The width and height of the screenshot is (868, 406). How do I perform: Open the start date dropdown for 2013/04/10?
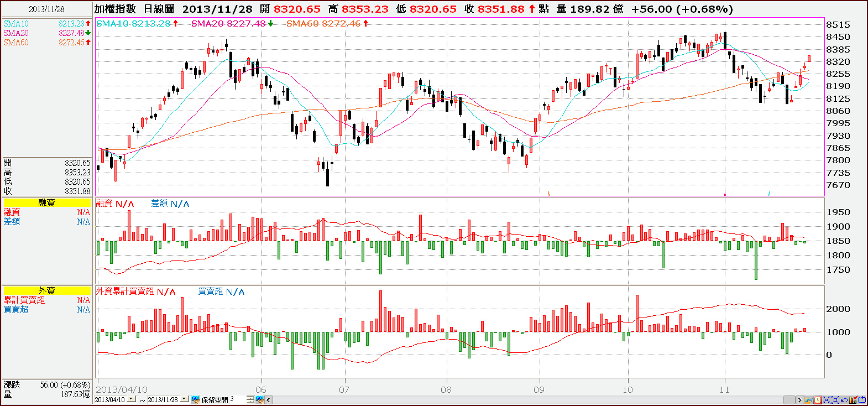pos(131,399)
